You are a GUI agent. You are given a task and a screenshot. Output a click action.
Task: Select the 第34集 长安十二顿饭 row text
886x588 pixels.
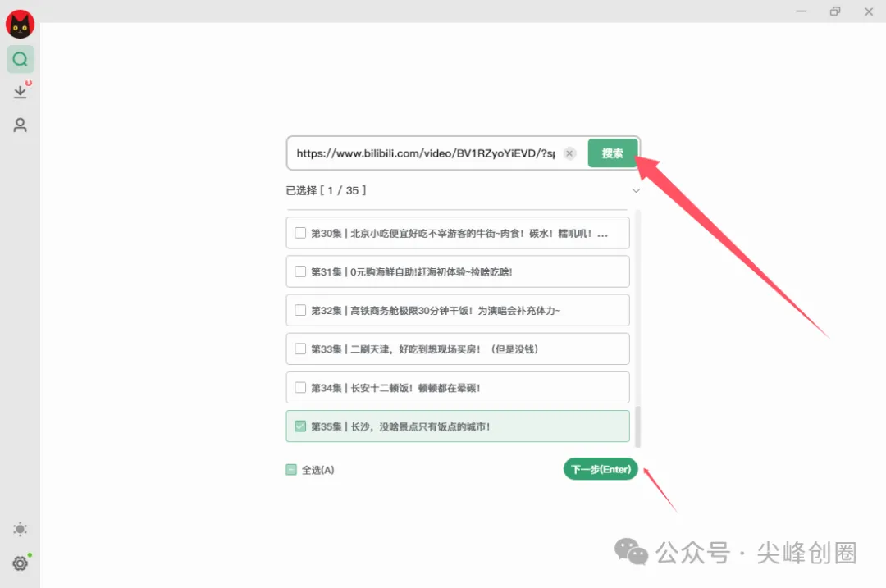click(395, 387)
